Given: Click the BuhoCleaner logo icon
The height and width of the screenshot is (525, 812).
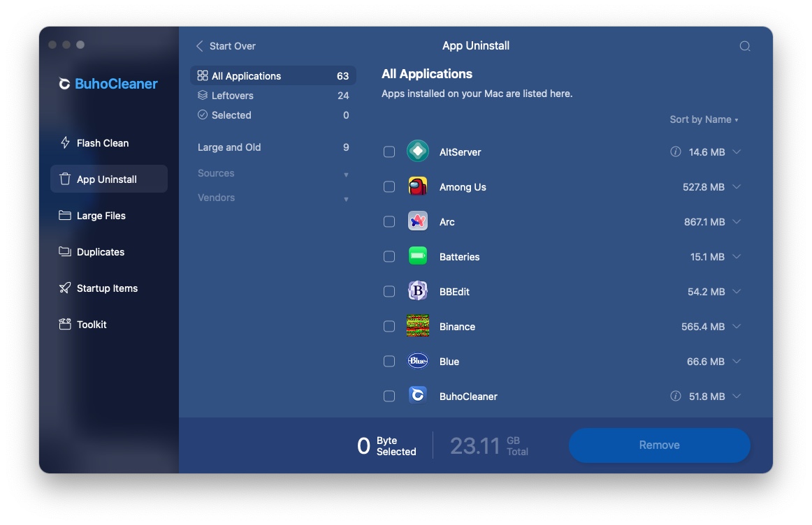Looking at the screenshot, I should click(64, 84).
